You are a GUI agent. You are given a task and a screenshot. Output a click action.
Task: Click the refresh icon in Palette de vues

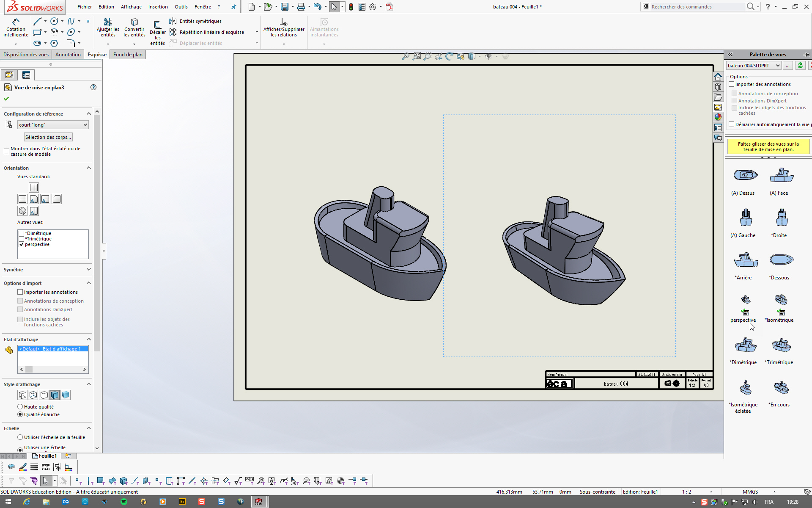click(800, 66)
